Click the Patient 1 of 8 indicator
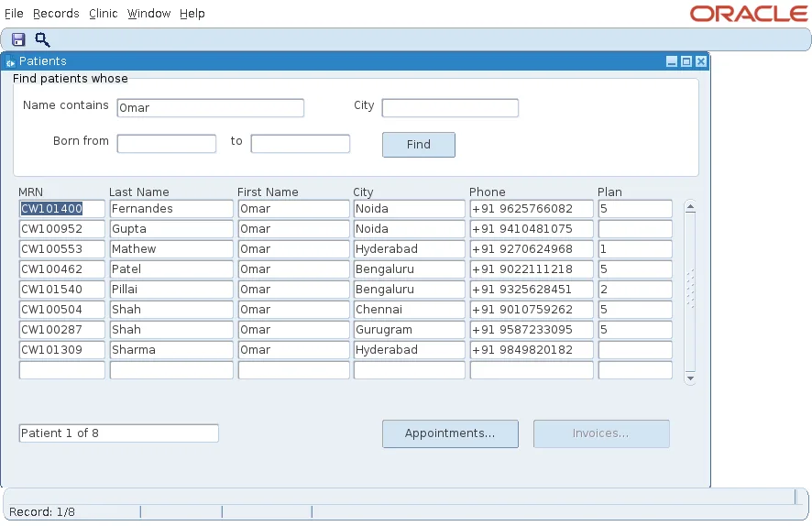Image resolution: width=812 pixels, height=526 pixels. [118, 433]
